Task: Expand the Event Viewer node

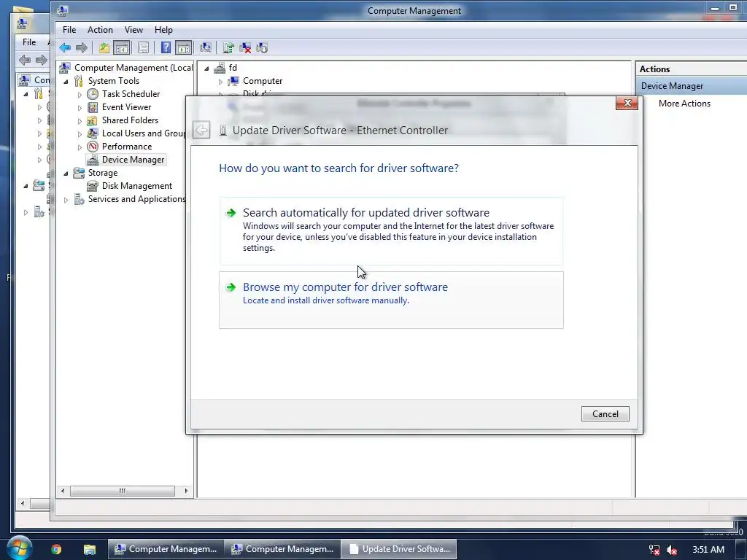Action: point(80,108)
